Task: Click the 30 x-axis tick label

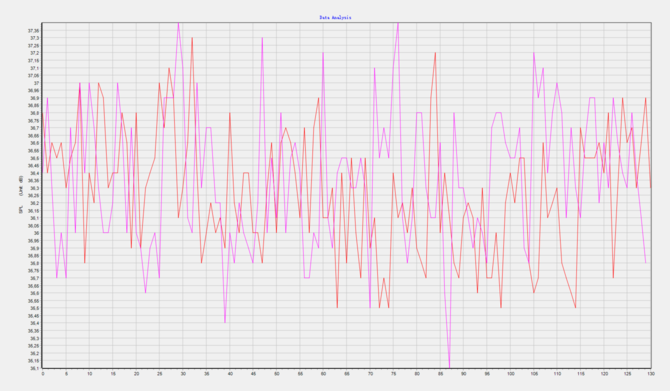Action: (x=183, y=373)
